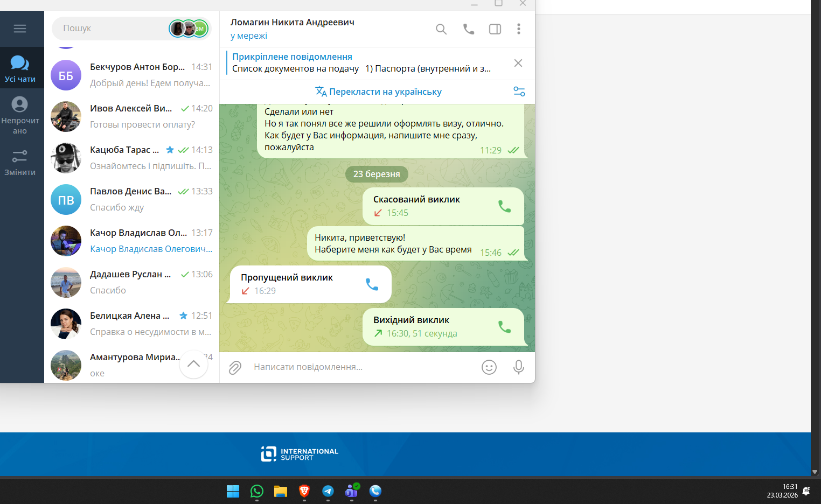Open chat with Белицкая Алена
The width and height of the screenshot is (821, 504).
point(132,324)
